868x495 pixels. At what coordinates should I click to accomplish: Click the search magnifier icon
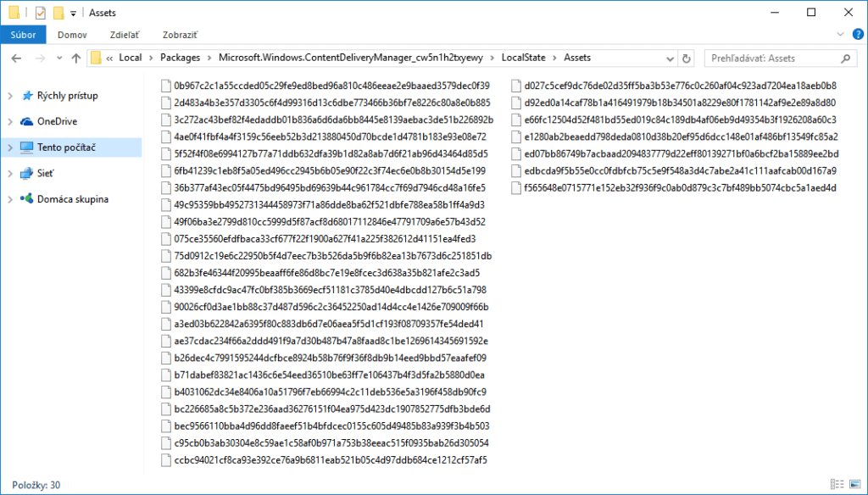click(845, 58)
